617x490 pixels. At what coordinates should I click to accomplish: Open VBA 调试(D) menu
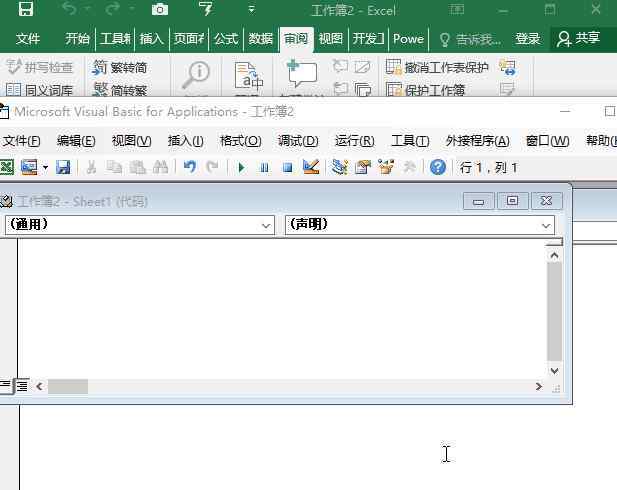(x=298, y=141)
